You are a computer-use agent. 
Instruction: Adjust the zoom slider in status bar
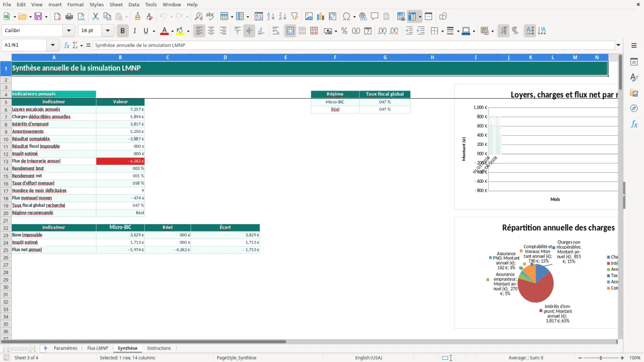[x=601, y=358]
